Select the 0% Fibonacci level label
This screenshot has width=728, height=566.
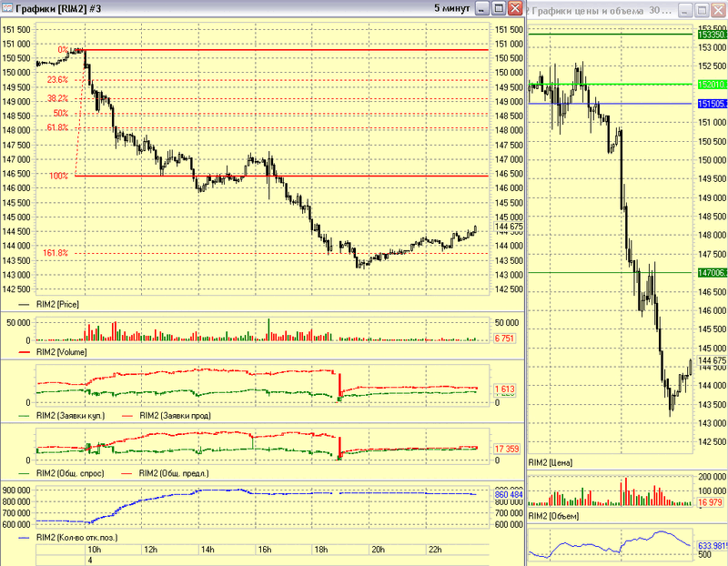pyautogui.click(x=63, y=50)
